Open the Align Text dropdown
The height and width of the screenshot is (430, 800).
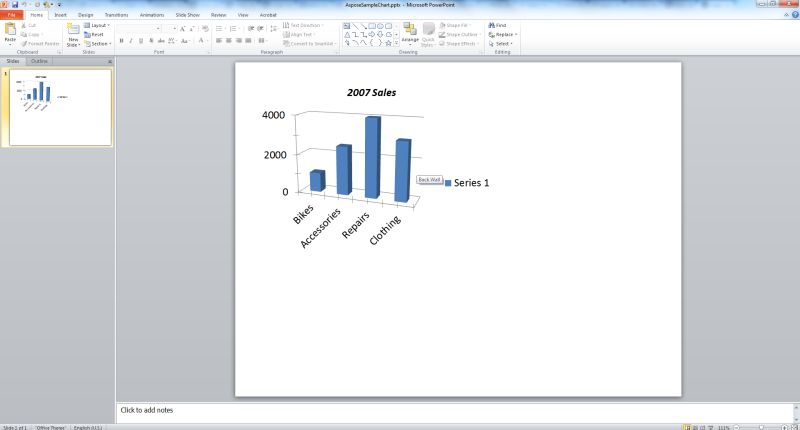298,34
